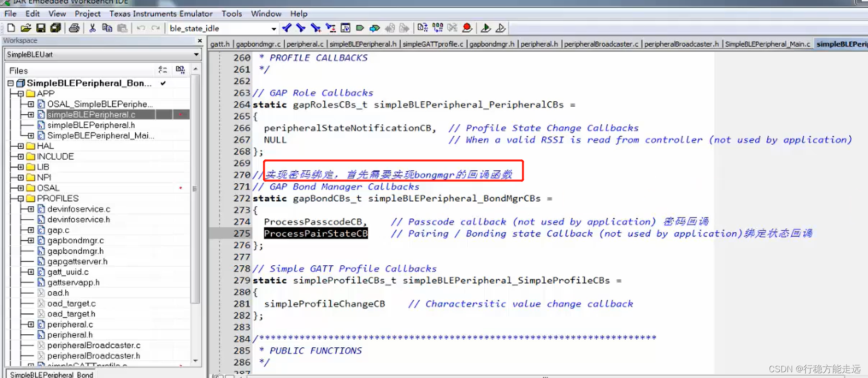
Task: Jump to next bookmark icon
Action: tap(375, 28)
